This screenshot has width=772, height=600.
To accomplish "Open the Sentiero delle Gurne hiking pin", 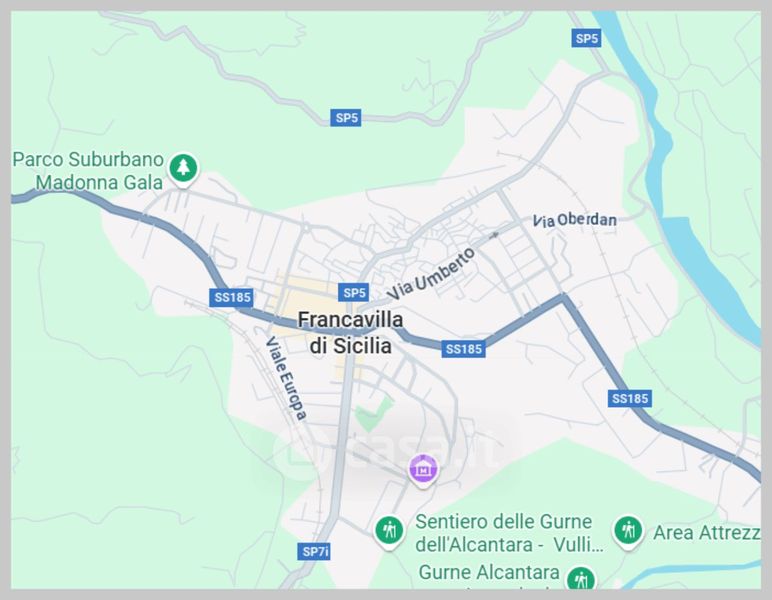I will tap(389, 531).
